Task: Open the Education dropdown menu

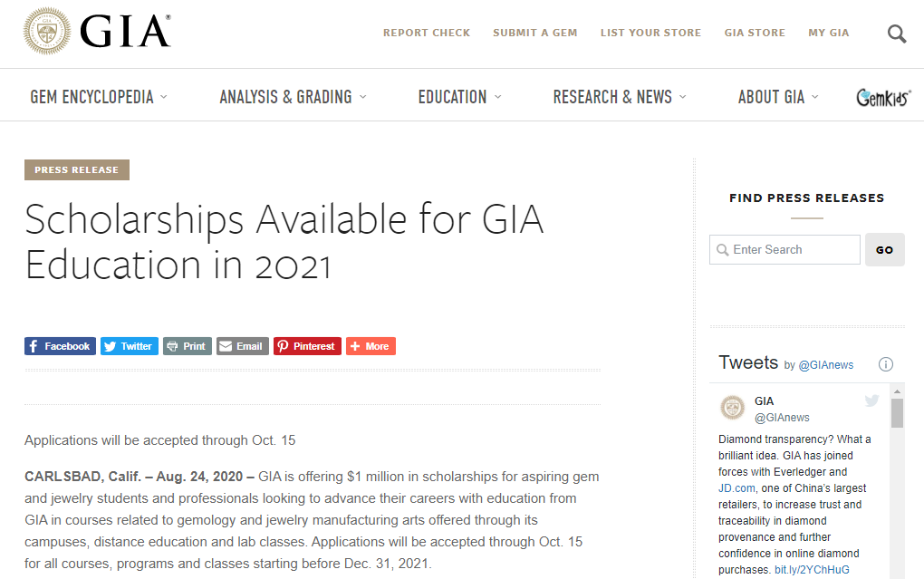Action: [x=459, y=97]
